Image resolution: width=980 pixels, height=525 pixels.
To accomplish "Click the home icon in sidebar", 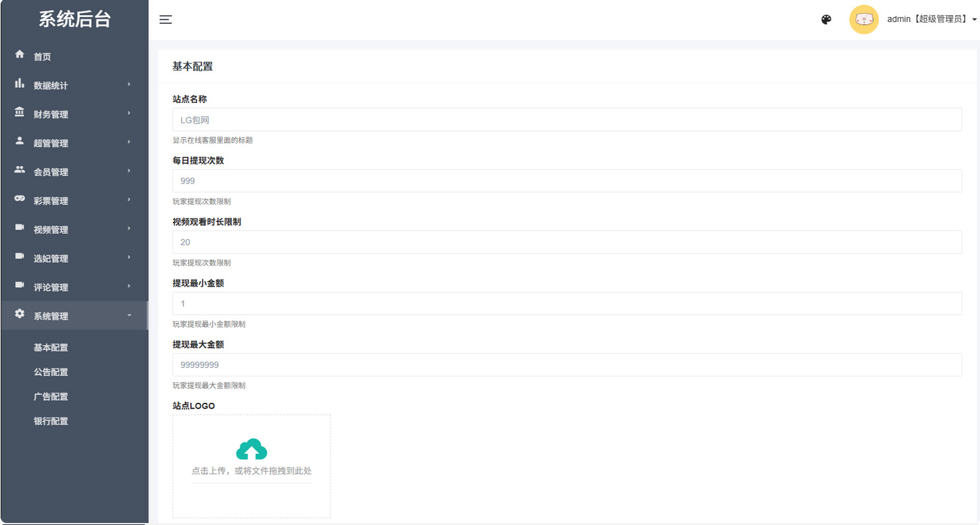I will [20, 54].
